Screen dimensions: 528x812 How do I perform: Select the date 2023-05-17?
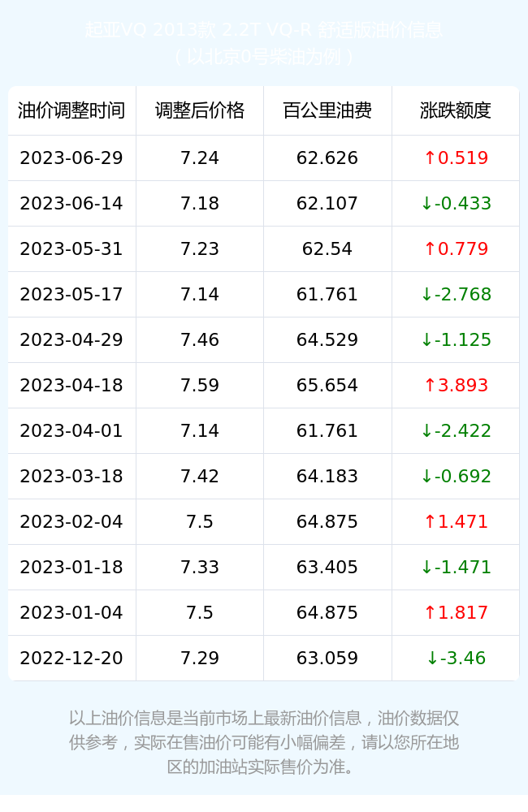point(71,295)
